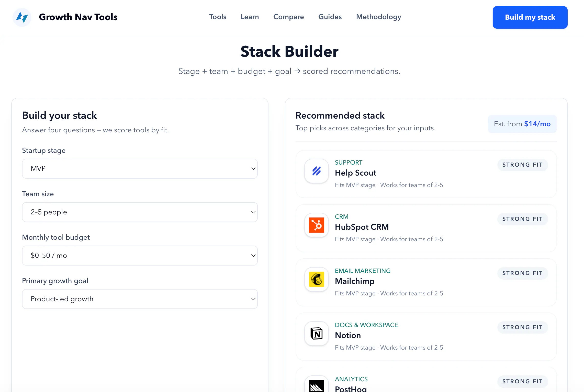The width and height of the screenshot is (584, 392).
Task: Click the Recommended stack heading
Action: pos(340,116)
